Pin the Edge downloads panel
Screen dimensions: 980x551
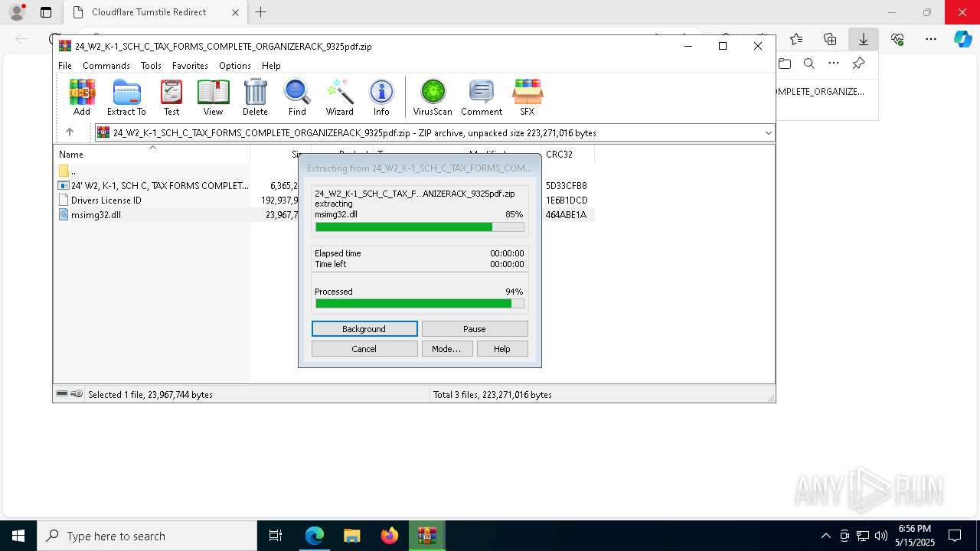pyautogui.click(x=858, y=64)
